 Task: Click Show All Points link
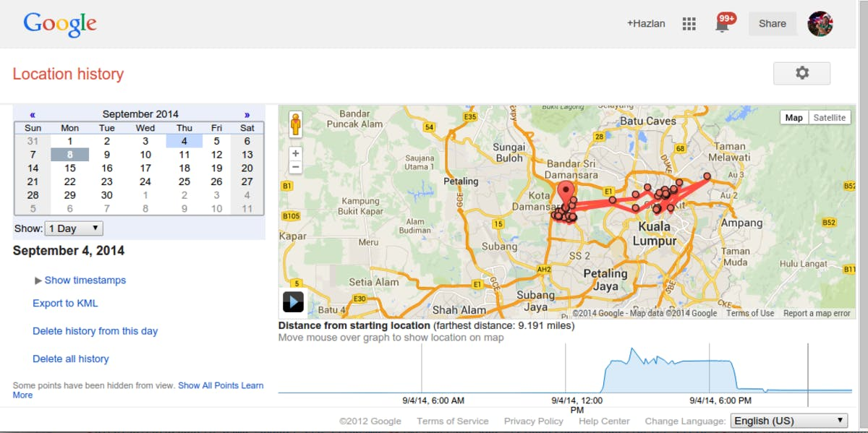click(208, 385)
